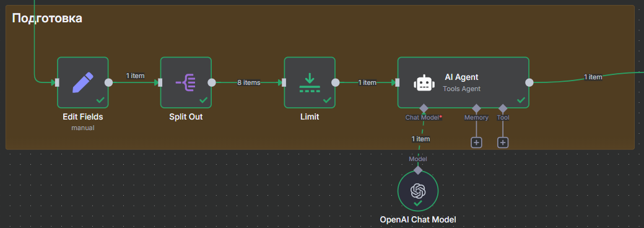The width and height of the screenshot is (644, 228).
Task: Click the Split Out output connector
Action: coord(212,82)
